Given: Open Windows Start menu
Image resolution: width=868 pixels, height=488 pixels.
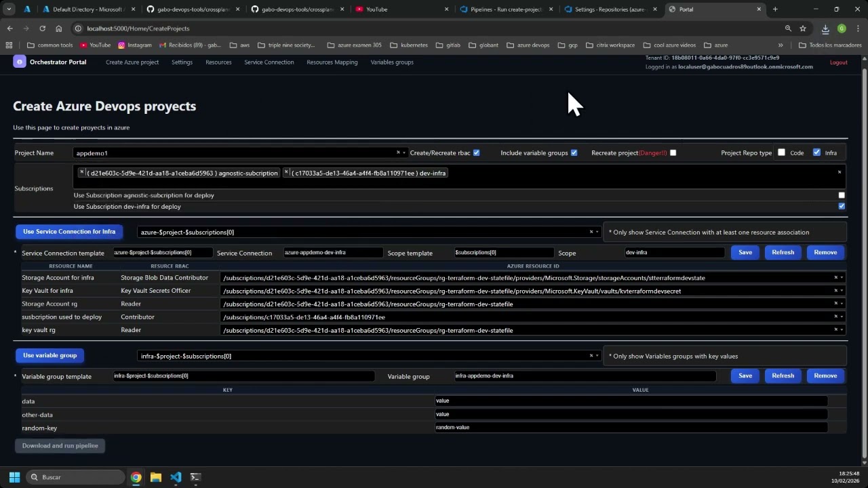Looking at the screenshot, I should pyautogui.click(x=14, y=477).
